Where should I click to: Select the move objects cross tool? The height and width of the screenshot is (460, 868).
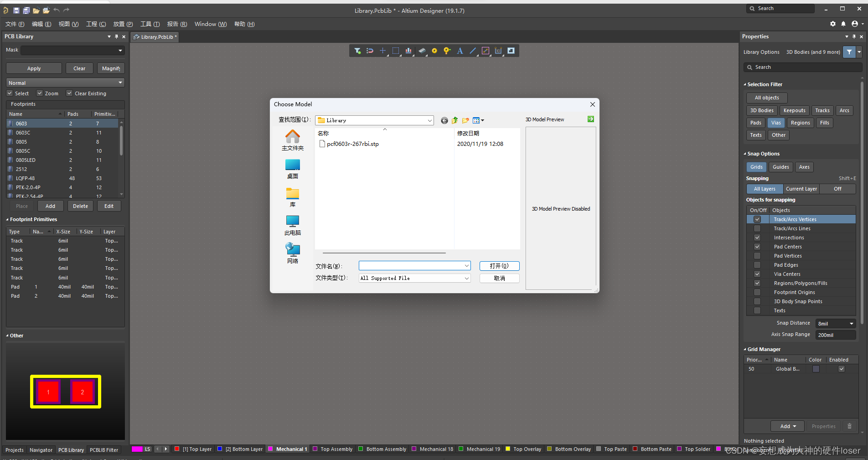[x=382, y=51]
